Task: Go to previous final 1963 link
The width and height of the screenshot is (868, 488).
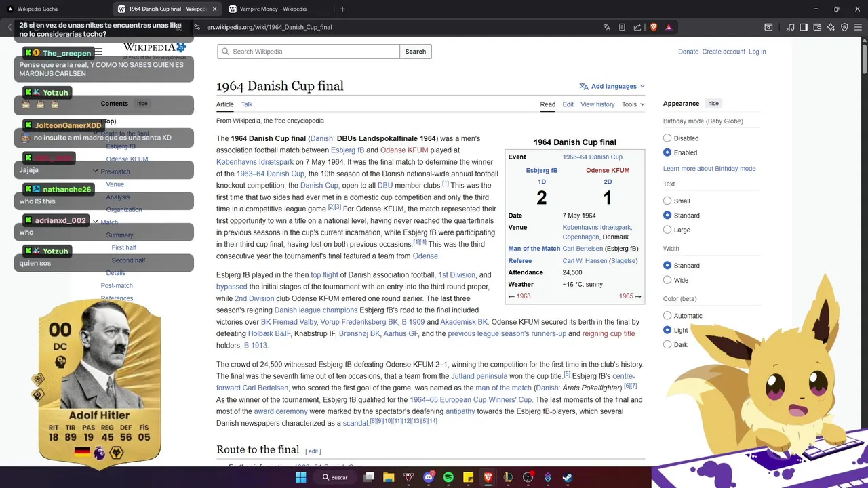Action: [519, 296]
